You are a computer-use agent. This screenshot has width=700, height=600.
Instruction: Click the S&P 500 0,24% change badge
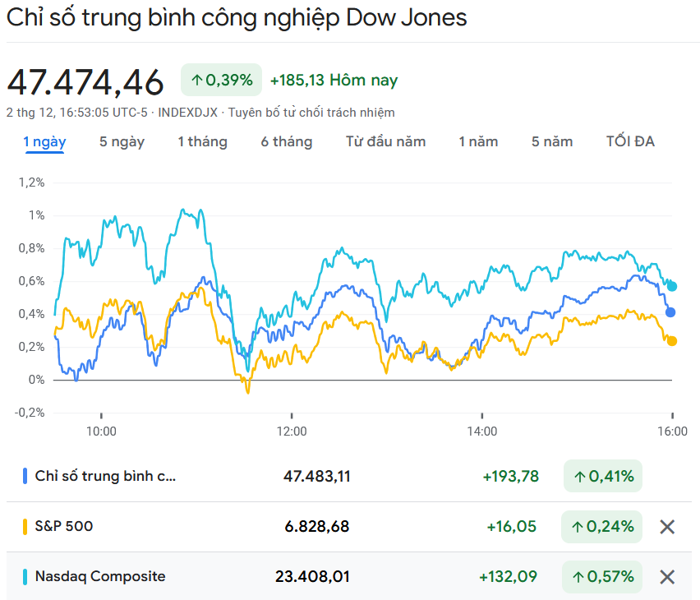pyautogui.click(x=602, y=527)
